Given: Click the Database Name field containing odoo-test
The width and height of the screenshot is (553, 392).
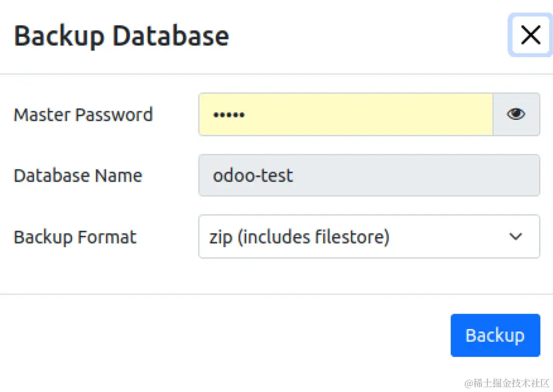Looking at the screenshot, I should pyautogui.click(x=369, y=176).
